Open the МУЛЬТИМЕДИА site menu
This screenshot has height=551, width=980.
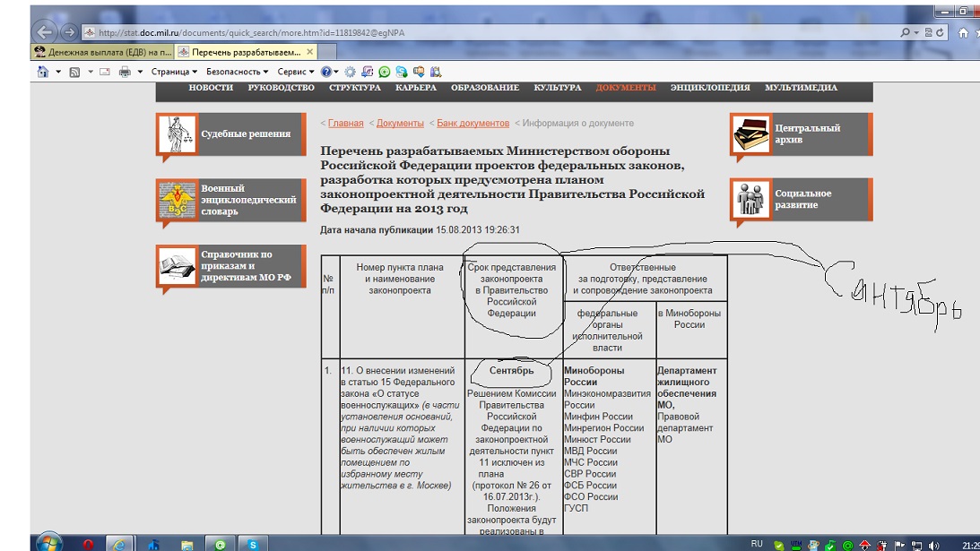pos(802,88)
